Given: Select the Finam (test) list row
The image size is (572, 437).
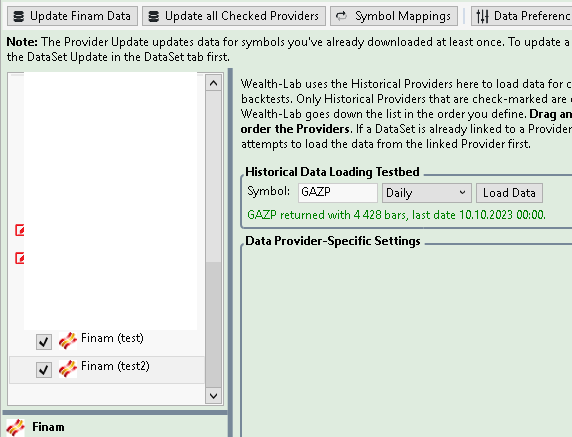Looking at the screenshot, I should (x=107, y=342).
